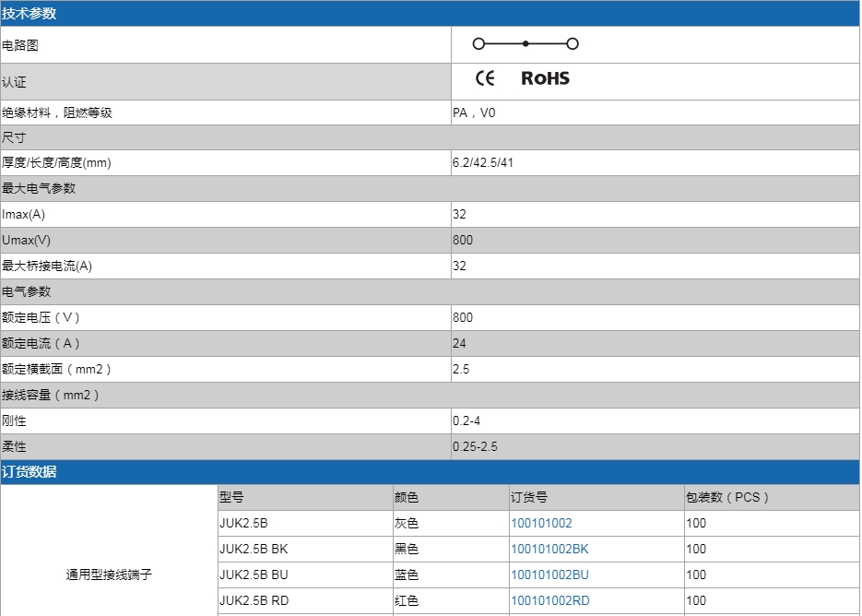Click the 订货数据 section header
The width and height of the screenshot is (862, 616).
tap(29, 472)
